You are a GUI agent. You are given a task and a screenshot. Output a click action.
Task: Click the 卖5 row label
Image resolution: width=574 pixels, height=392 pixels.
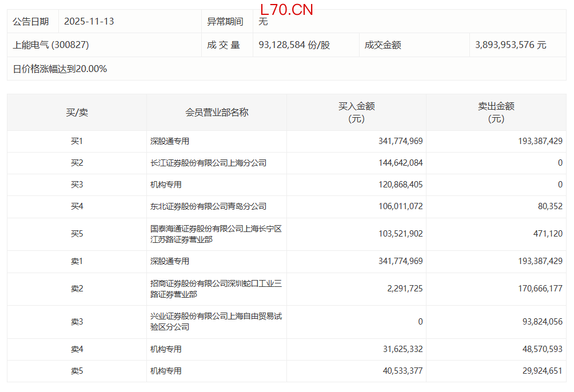coord(77,371)
